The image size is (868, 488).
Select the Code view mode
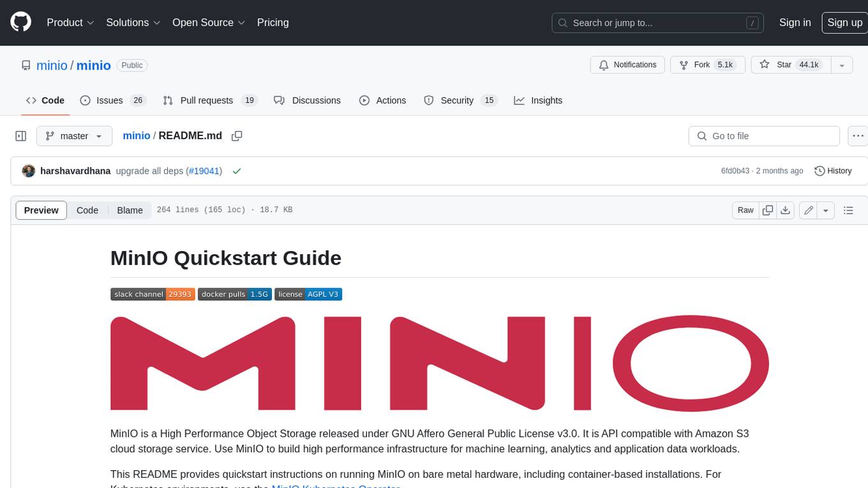coord(87,210)
